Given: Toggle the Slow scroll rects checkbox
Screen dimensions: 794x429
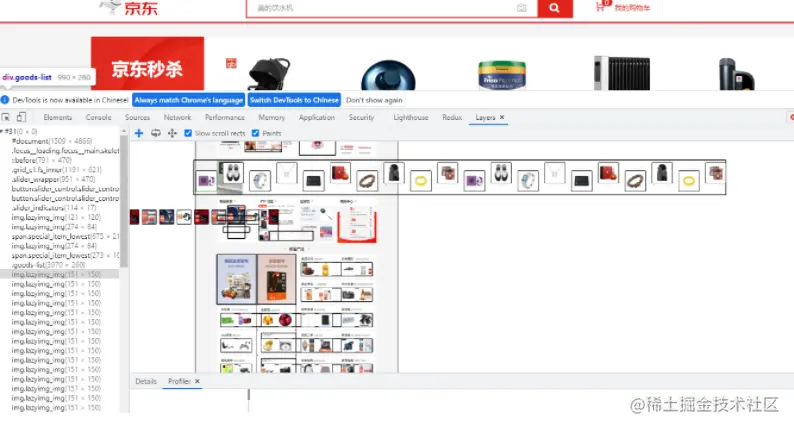Looking at the screenshot, I should pos(188,133).
